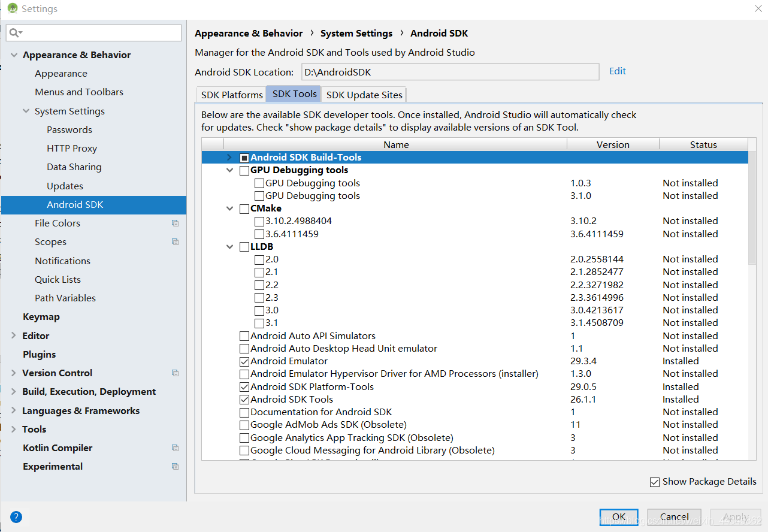Viewport: 768px width, 532px height.
Task: Click the help question mark icon
Action: (x=16, y=517)
